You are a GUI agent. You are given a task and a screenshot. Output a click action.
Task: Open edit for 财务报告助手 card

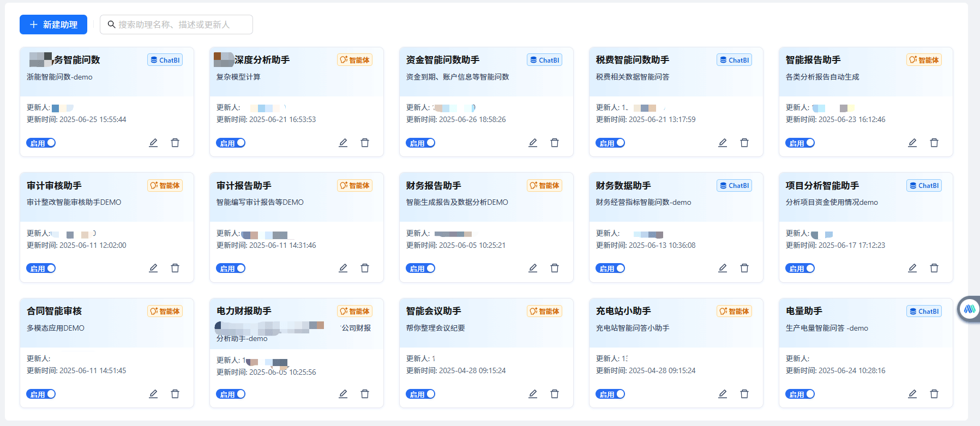[533, 268]
